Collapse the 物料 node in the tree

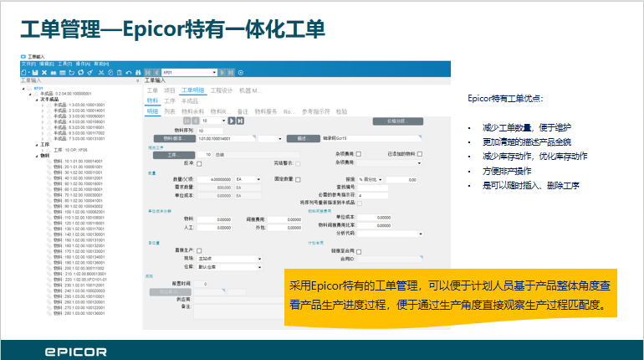tap(37, 156)
